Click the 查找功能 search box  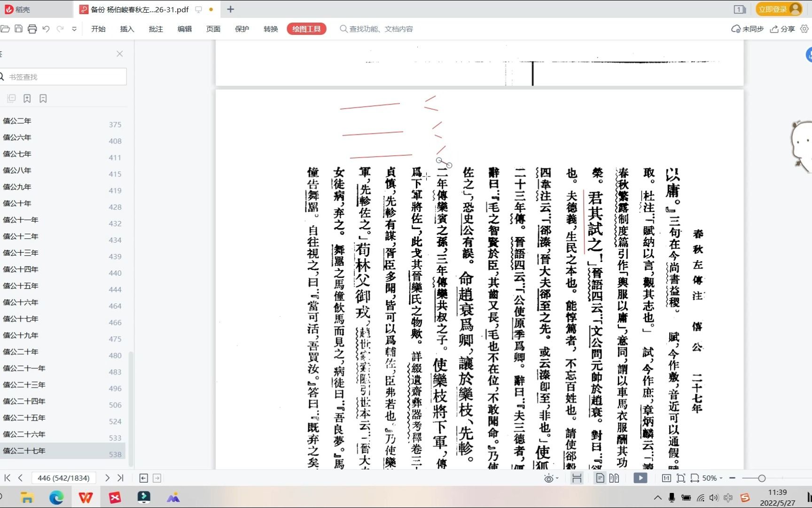[x=376, y=29]
